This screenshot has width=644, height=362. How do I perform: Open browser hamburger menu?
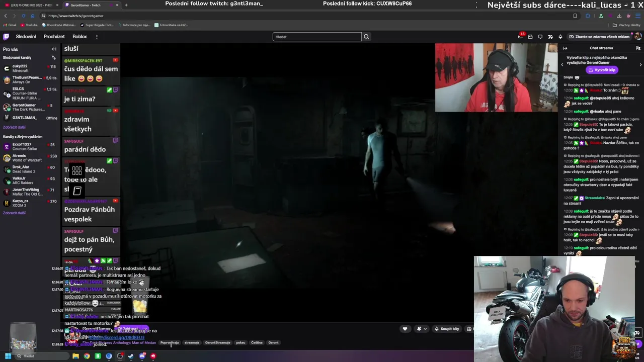pos(638,16)
